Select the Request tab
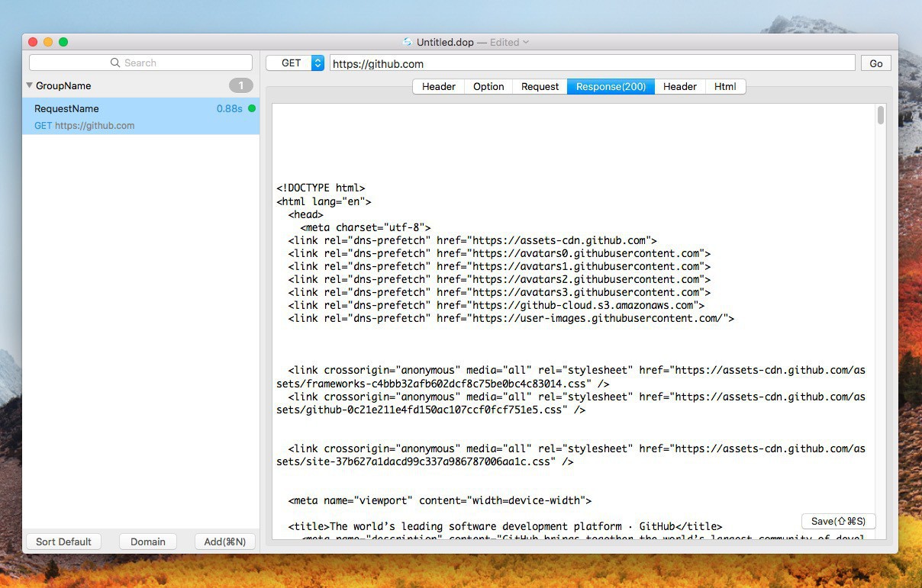 tap(540, 86)
